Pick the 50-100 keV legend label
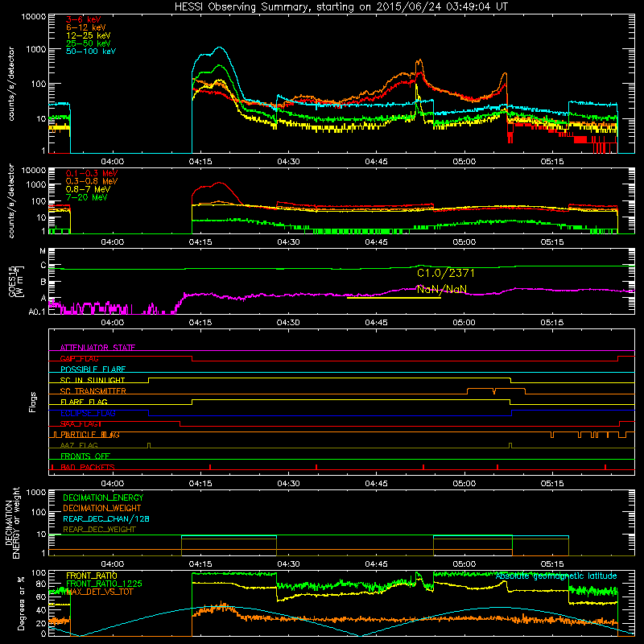This screenshot has width=644, height=644. tap(91, 52)
